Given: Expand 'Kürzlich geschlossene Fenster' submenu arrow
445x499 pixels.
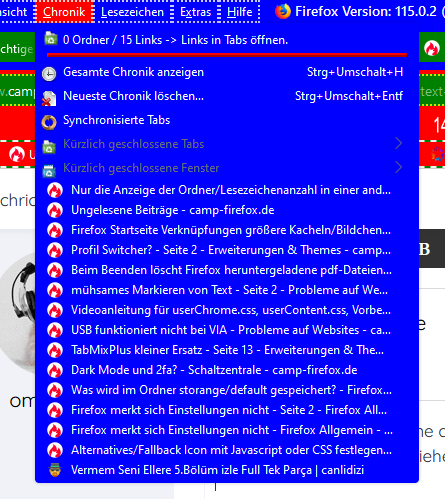Looking at the screenshot, I should (399, 167).
